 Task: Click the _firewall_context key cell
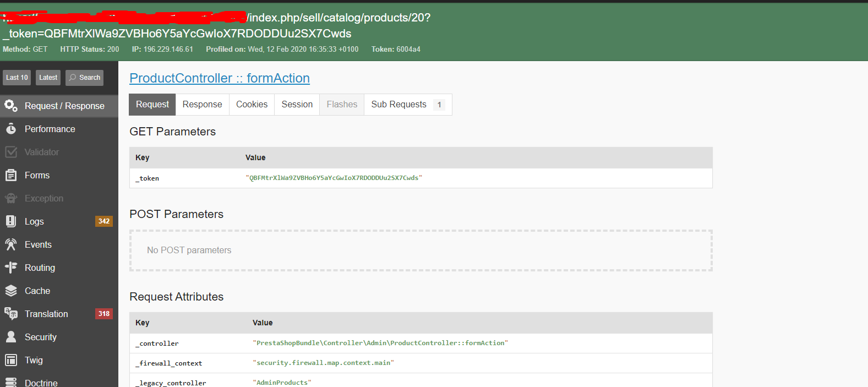[168, 363]
